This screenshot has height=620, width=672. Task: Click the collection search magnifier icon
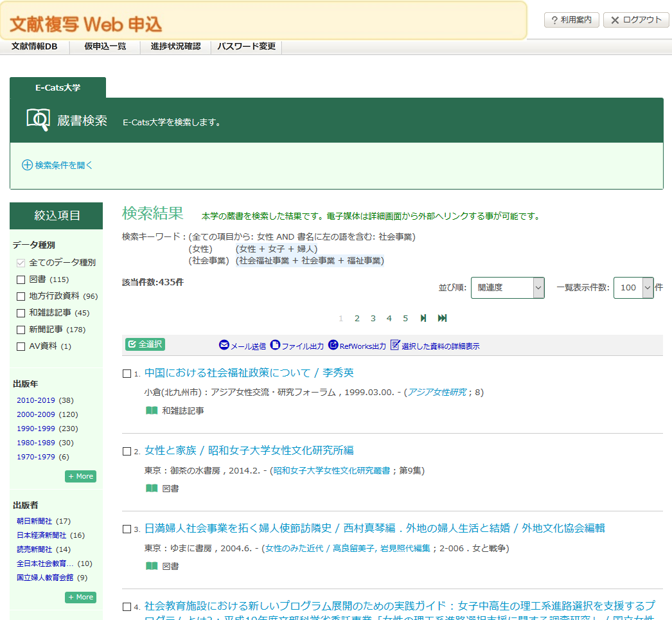[38, 120]
